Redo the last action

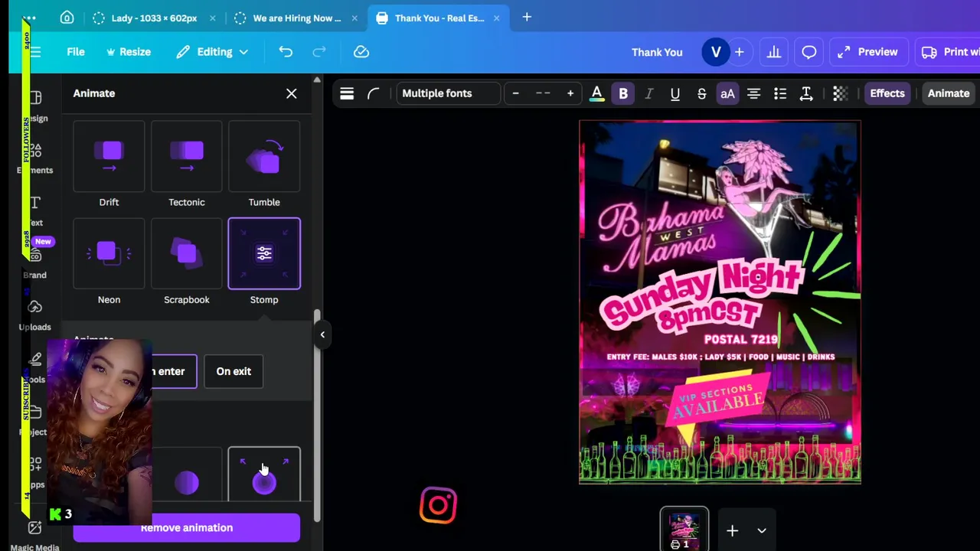point(319,52)
